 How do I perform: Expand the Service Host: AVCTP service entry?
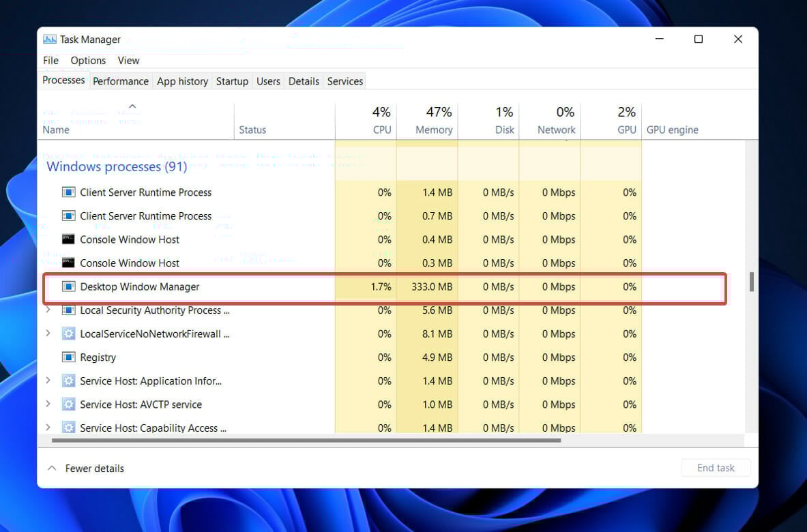click(48, 404)
